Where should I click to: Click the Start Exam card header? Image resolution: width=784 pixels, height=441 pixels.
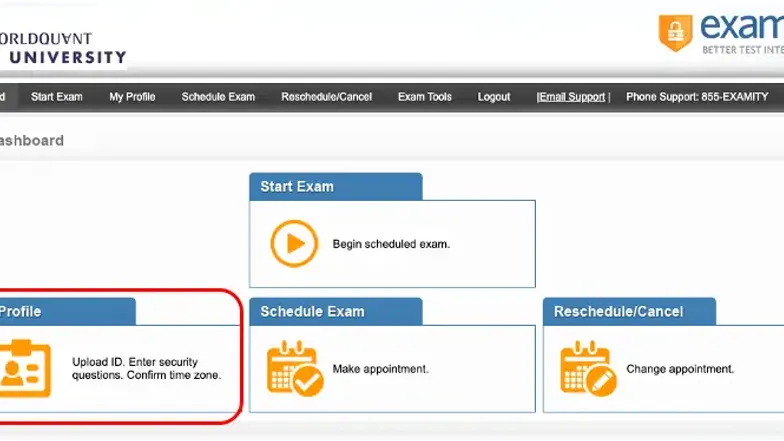pos(336,186)
